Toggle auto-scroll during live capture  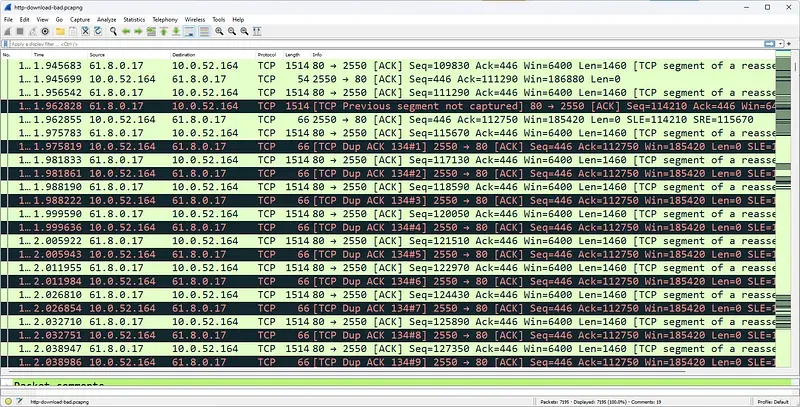pos(189,32)
